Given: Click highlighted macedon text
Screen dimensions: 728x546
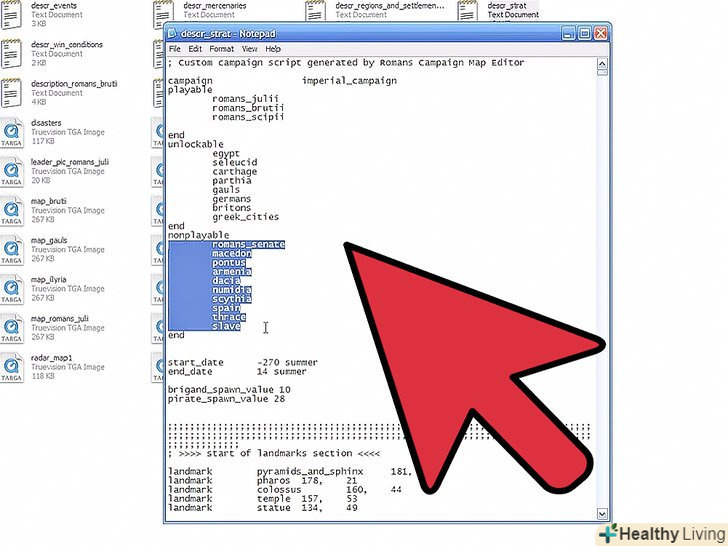Looking at the screenshot, I should tap(232, 253).
